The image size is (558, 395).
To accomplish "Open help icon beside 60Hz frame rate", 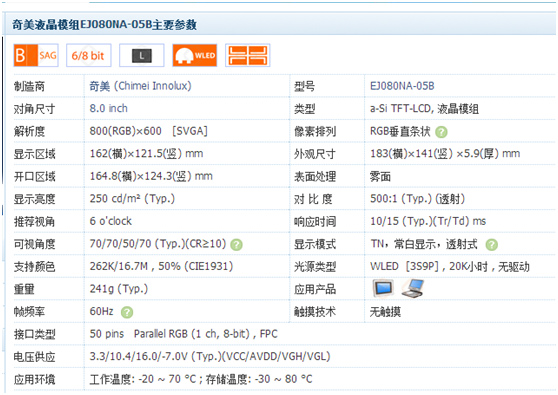I will pyautogui.click(x=127, y=312).
